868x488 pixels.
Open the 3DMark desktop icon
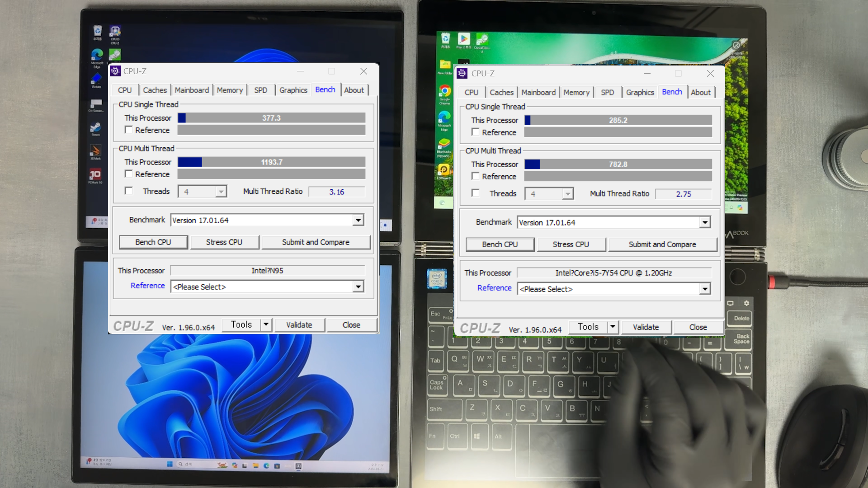point(95,151)
